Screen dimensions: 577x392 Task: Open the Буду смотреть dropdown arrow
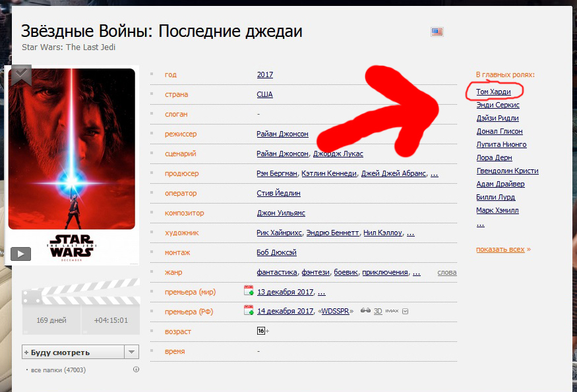click(x=132, y=352)
